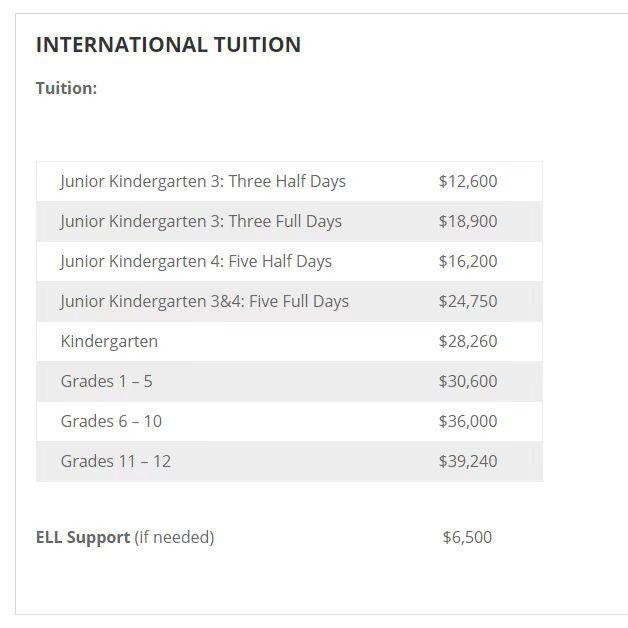Image resolution: width=628 pixels, height=628 pixels.
Task: Select the Kindergarten row label
Action: (x=109, y=342)
